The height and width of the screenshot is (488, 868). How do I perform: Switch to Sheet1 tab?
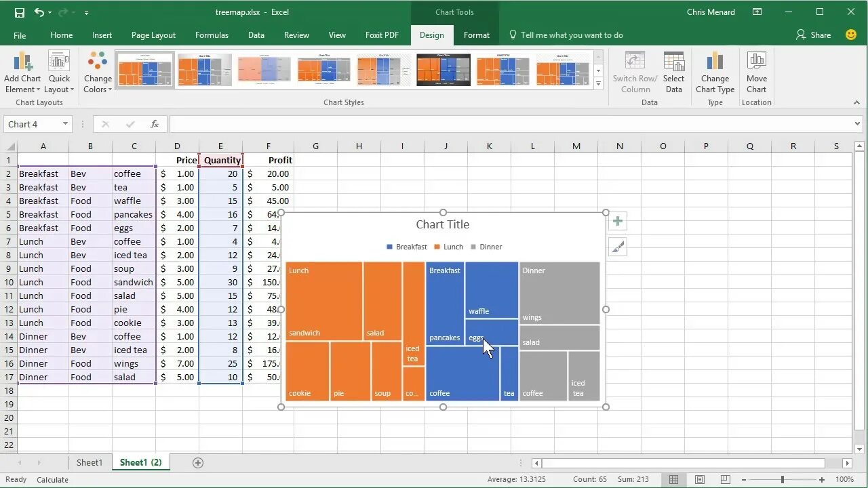(90, 463)
